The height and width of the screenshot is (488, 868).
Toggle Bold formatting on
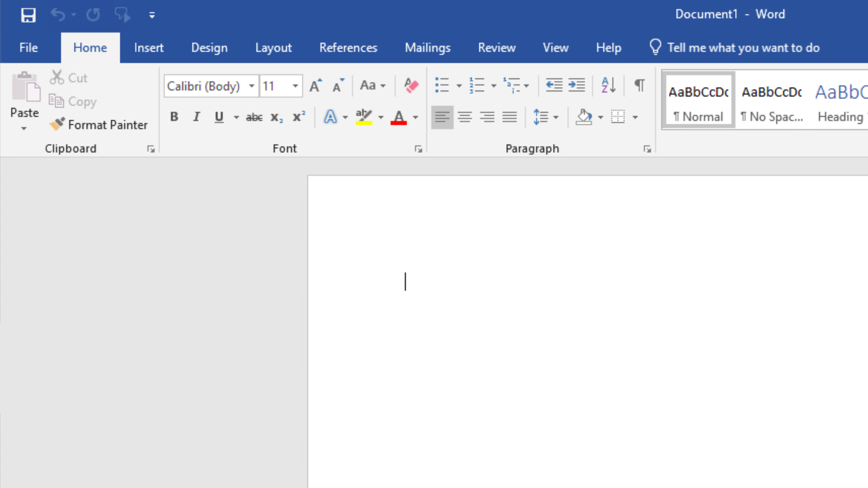(174, 117)
